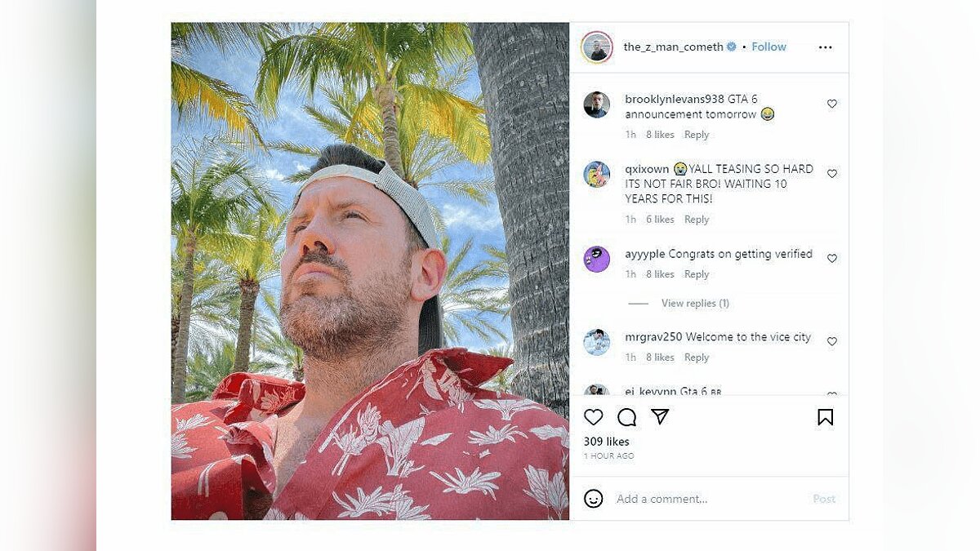Open the emoji picker smiley icon

coord(594,499)
